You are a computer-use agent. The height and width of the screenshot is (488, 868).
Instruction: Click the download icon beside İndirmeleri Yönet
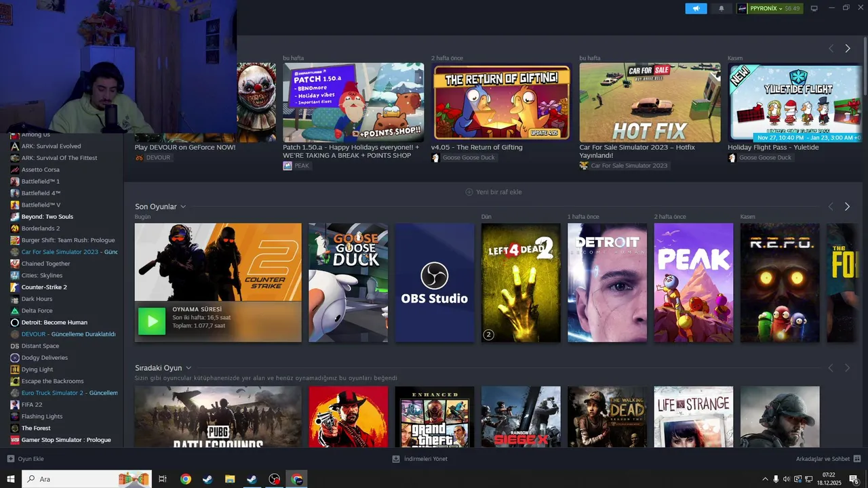pyautogui.click(x=396, y=459)
